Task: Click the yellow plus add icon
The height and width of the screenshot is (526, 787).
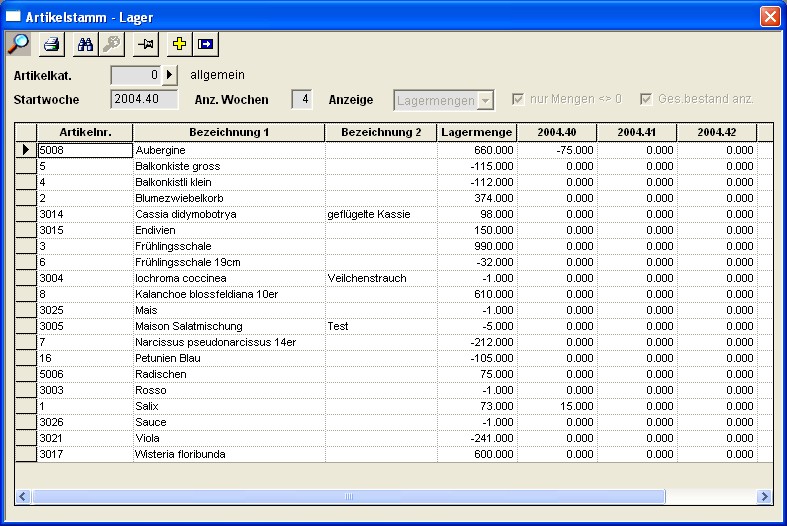Action: pos(179,44)
